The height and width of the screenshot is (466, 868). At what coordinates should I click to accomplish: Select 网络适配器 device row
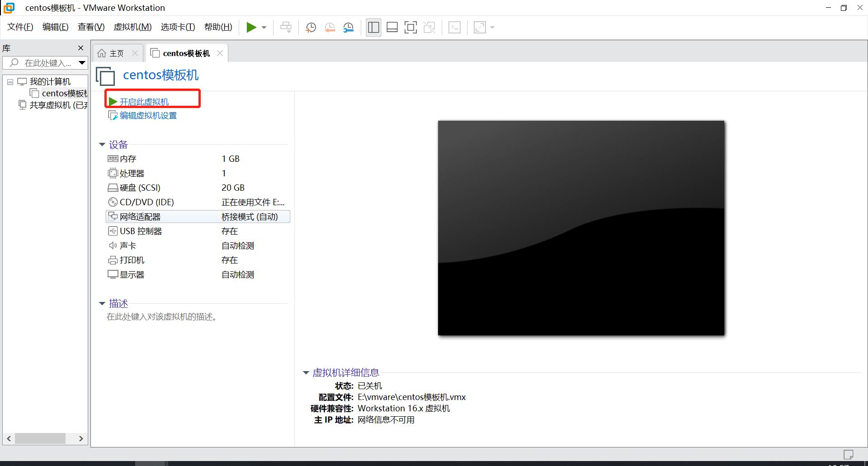coord(140,217)
